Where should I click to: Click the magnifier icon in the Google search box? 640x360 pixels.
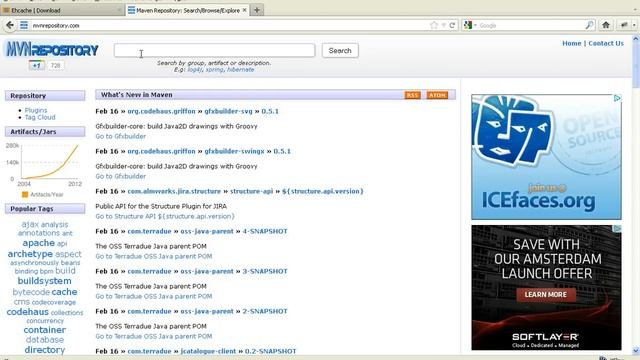589,25
